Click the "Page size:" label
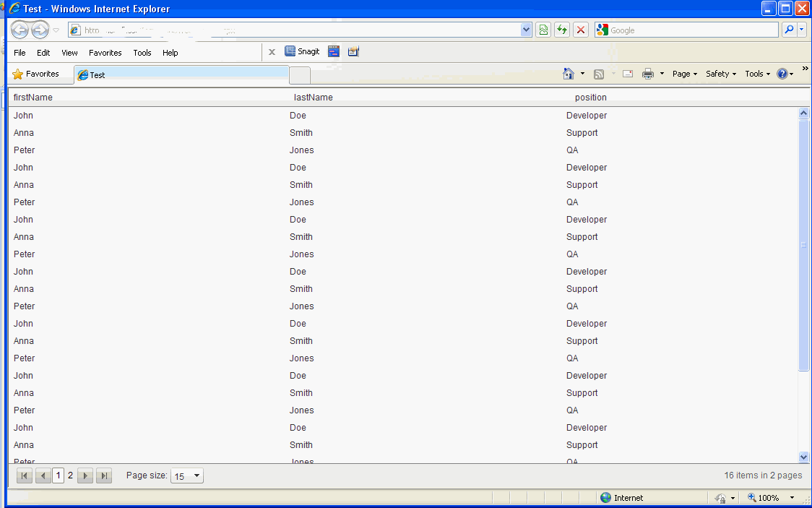 (147, 475)
